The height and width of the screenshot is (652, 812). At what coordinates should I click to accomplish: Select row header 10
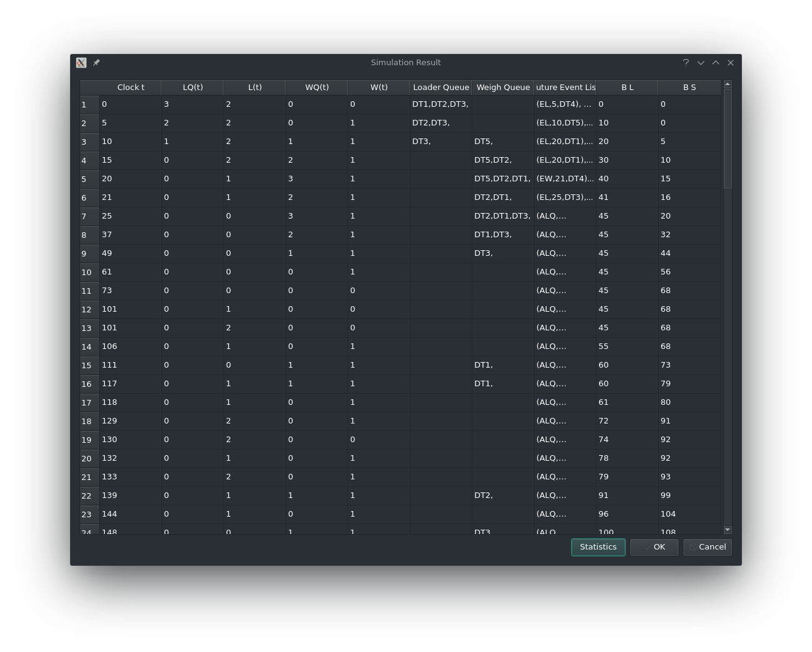point(89,272)
